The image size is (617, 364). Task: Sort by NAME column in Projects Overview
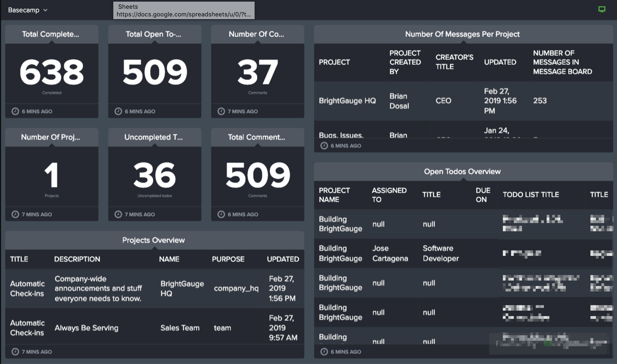(x=169, y=259)
